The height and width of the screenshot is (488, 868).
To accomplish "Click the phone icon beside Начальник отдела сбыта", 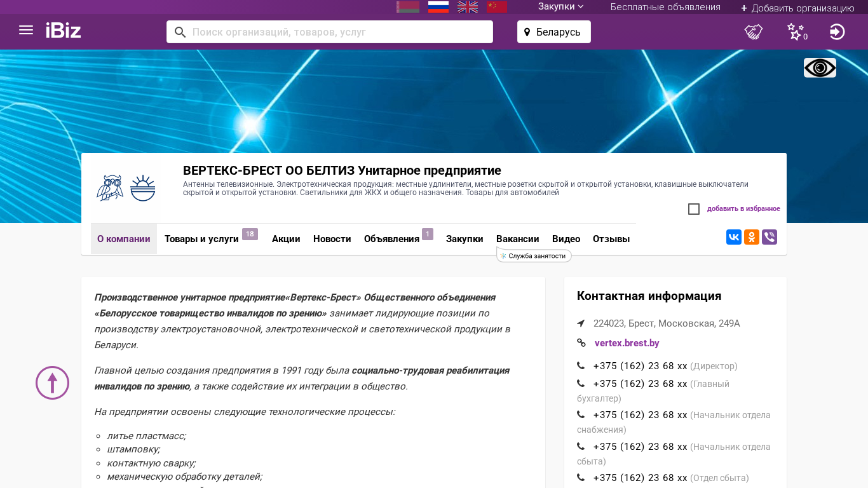I will click(x=581, y=447).
